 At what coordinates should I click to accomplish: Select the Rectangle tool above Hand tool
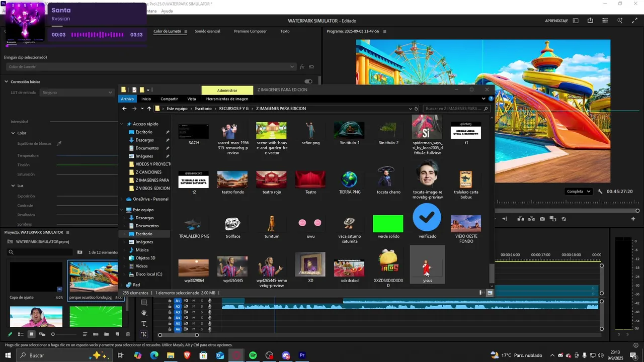pos(144,302)
